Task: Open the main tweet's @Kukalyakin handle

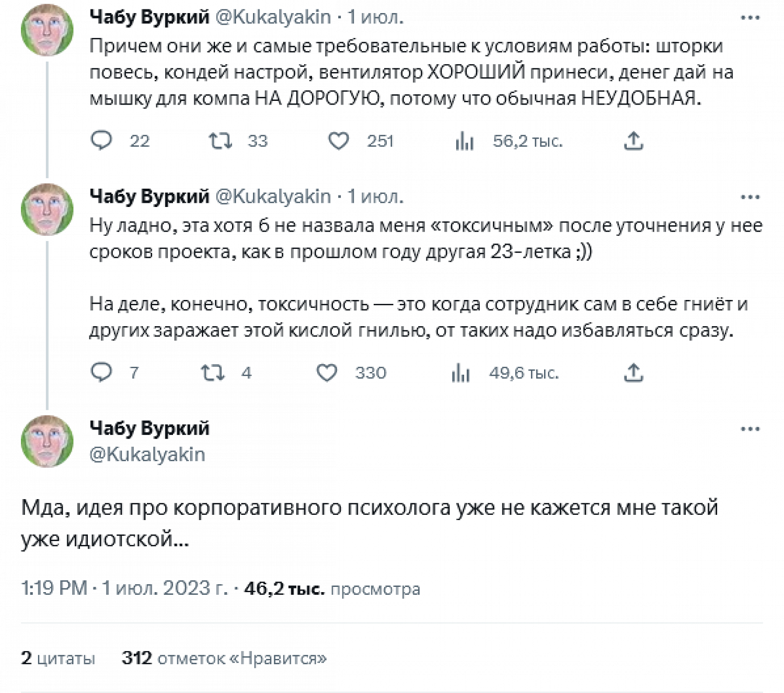Action: click(x=147, y=454)
